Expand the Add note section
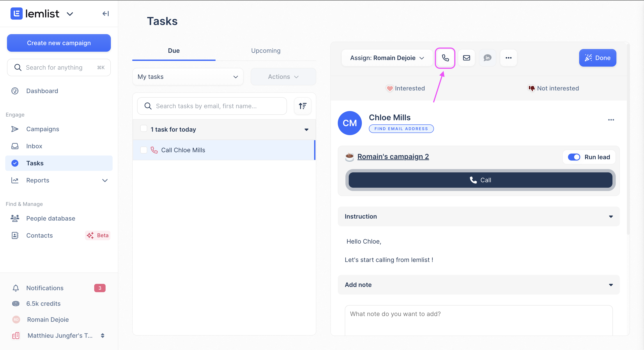The image size is (644, 350). coord(611,285)
